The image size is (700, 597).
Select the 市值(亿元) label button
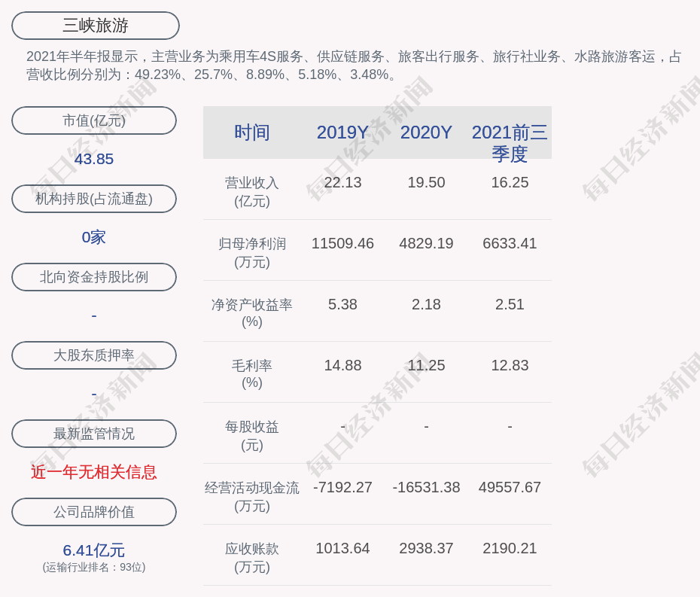coord(94,120)
